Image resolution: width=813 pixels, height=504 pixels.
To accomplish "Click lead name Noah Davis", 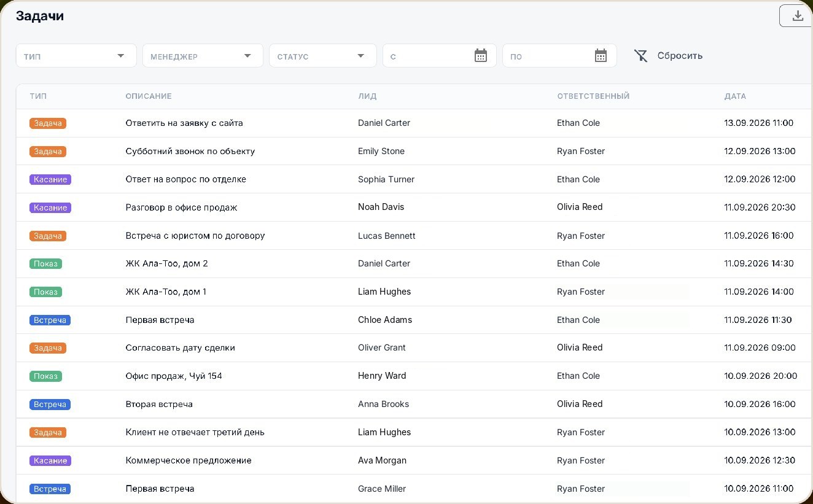I will (381, 207).
